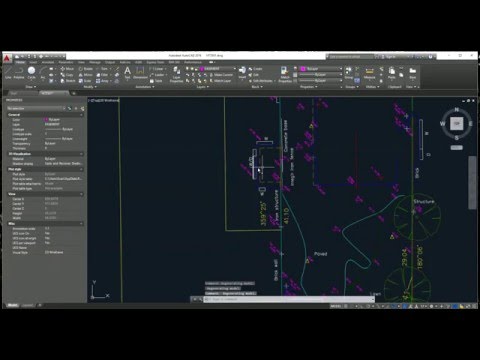Viewport: 480px width, 360px height.
Task: Select the Circle tool
Action: pyautogui.click(x=31, y=73)
